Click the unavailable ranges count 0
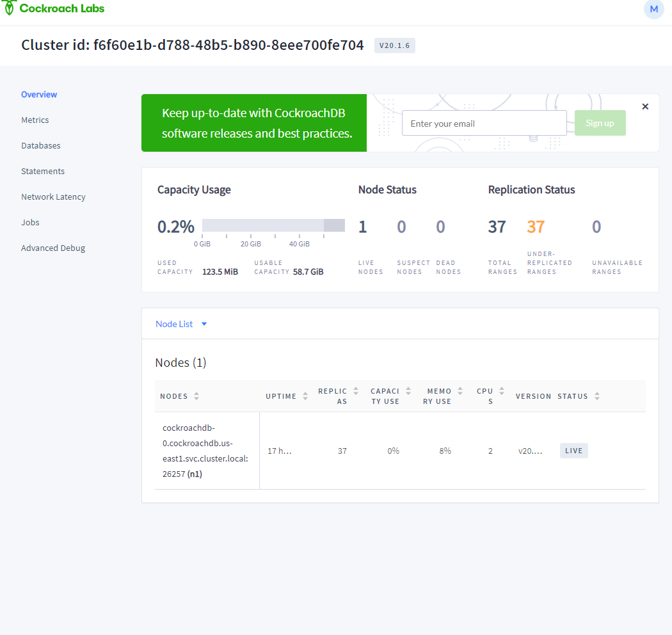 pos(596,227)
